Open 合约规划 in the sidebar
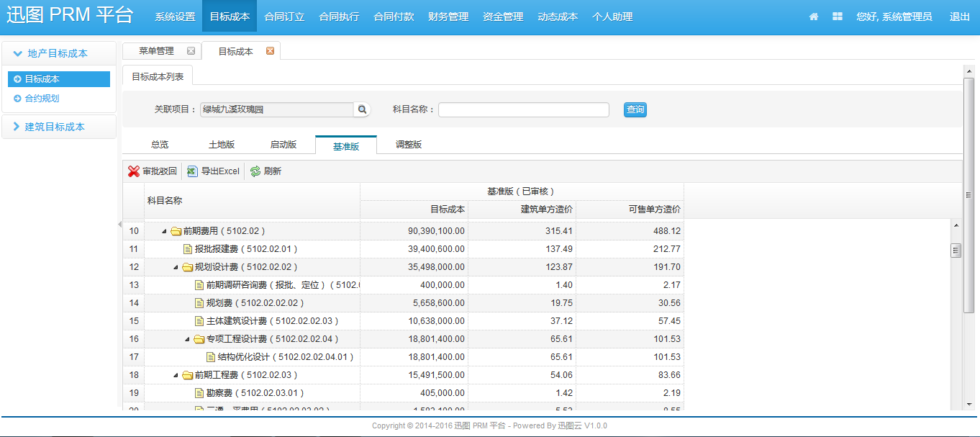 (x=42, y=99)
